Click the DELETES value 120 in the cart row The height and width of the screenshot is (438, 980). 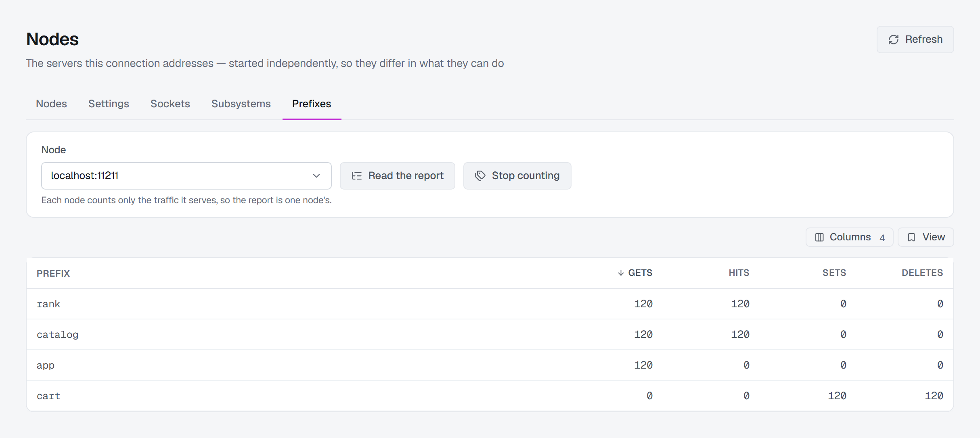[x=934, y=396]
